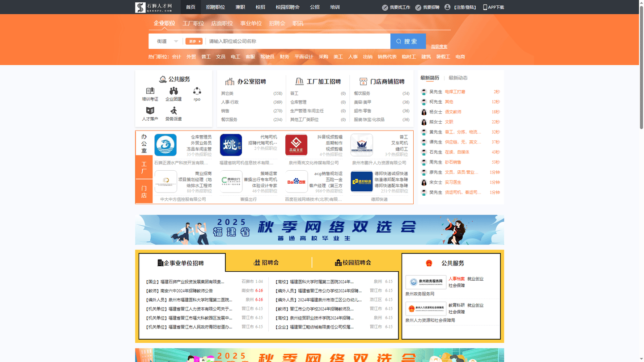Click the blue 搜索 button
Image resolution: width=644 pixels, height=362 pixels.
click(408, 41)
